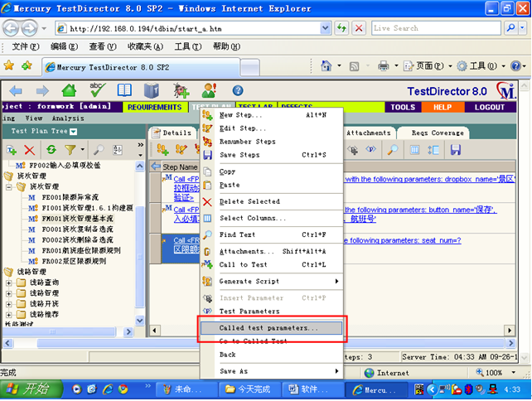Open the Attachments tab
Image resolution: width=532 pixels, height=401 pixels.
(x=369, y=133)
